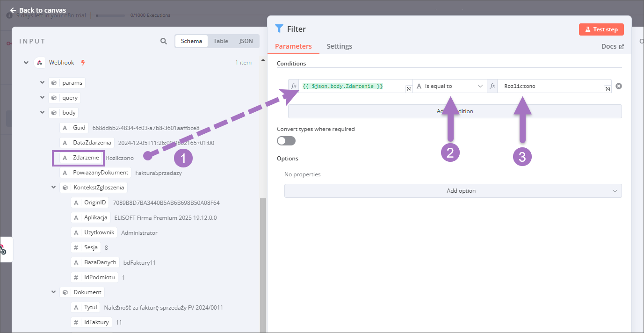
Task: Toggle Convert types where required
Action: tap(286, 141)
